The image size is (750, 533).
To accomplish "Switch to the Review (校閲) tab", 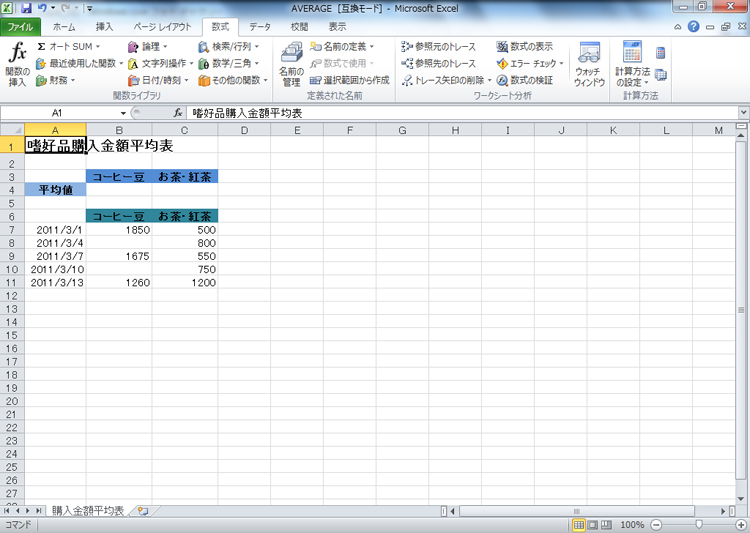I will point(299,27).
